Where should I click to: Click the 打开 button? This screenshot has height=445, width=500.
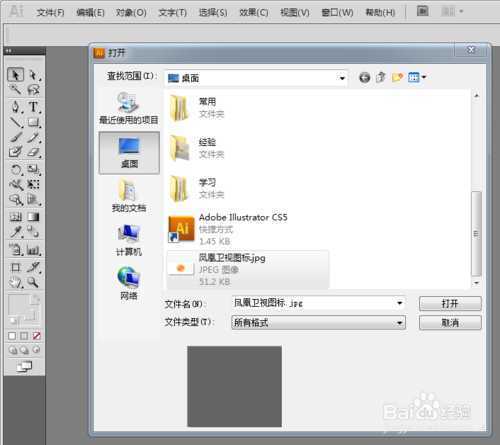pos(450,303)
